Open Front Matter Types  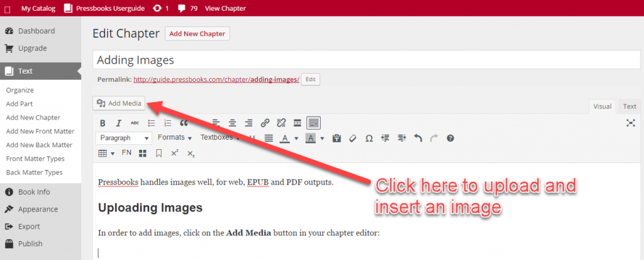click(35, 159)
